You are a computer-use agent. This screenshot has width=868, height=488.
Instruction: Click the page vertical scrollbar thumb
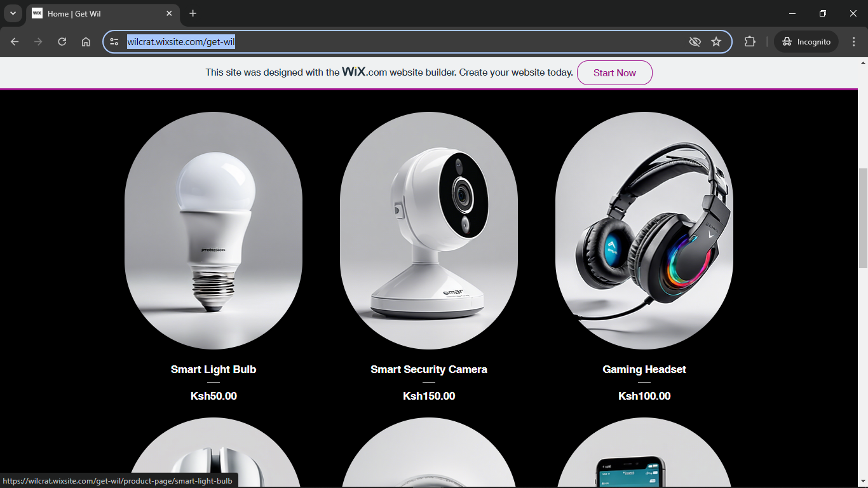coord(863,218)
